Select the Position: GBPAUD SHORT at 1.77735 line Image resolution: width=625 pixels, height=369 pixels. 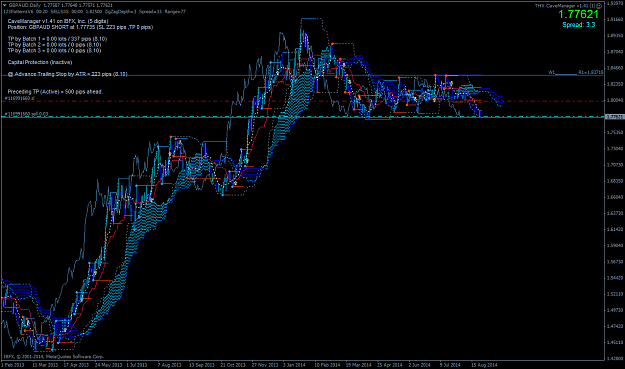(80, 27)
